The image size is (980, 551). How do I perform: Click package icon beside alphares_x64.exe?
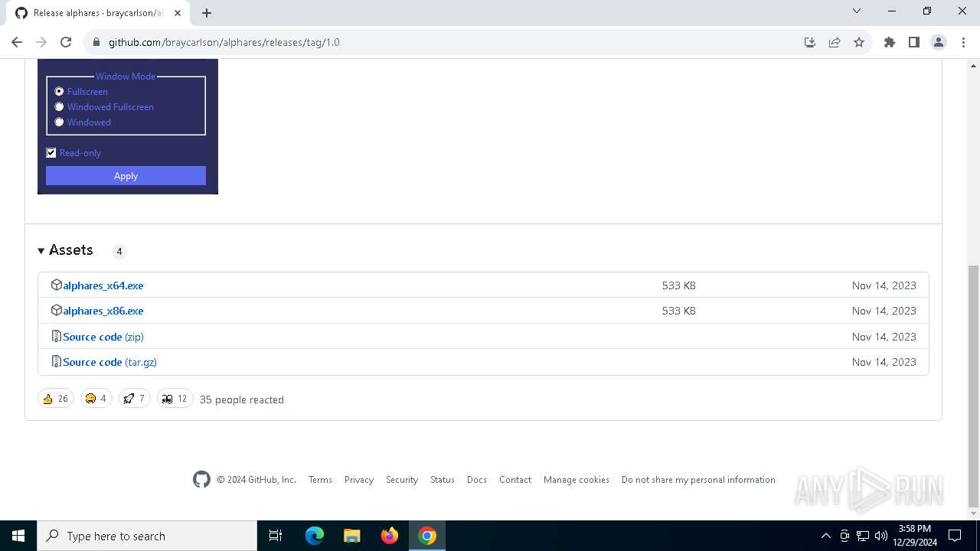56,285
